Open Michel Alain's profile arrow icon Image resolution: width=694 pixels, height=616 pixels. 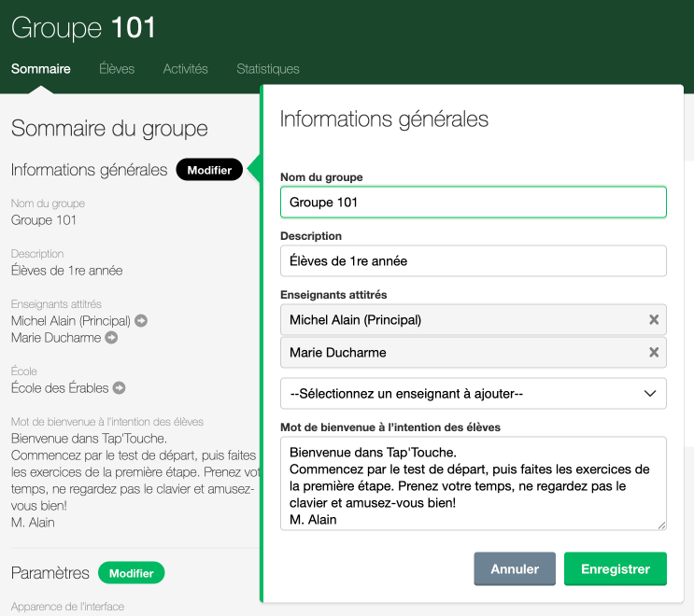pos(141,321)
